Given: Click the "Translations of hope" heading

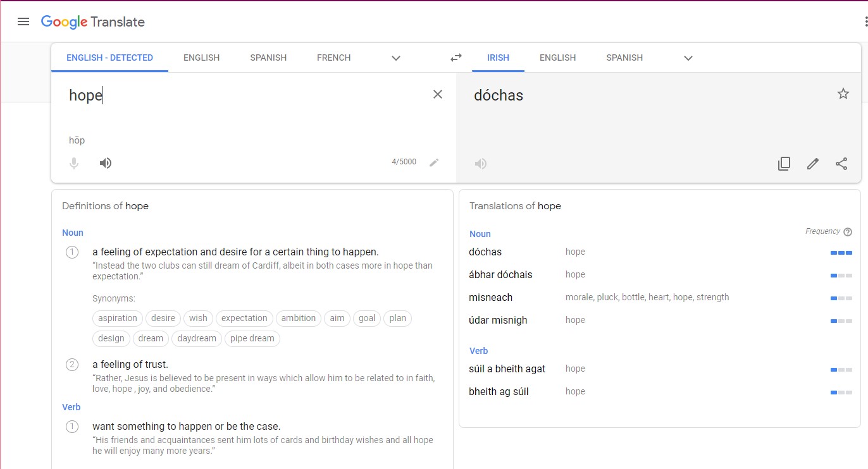Looking at the screenshot, I should click(x=515, y=206).
